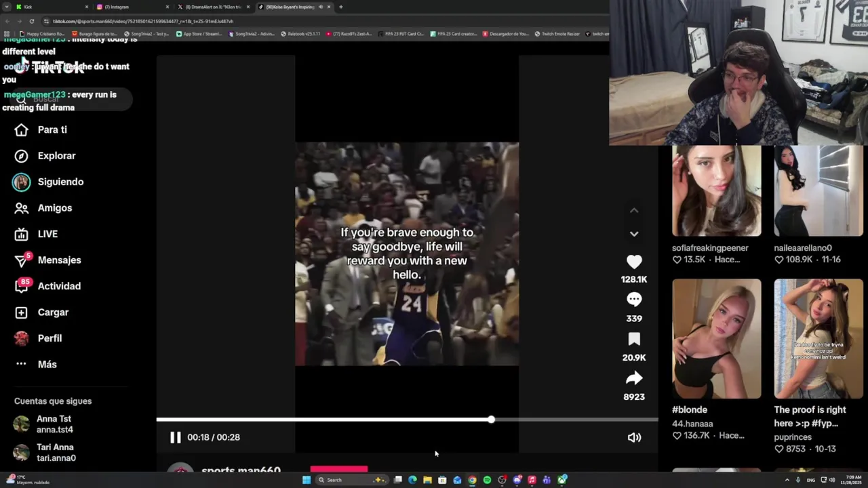The image size is (868, 488).
Task: Open the App Store / Streaml... bookmark
Action: tap(199, 33)
